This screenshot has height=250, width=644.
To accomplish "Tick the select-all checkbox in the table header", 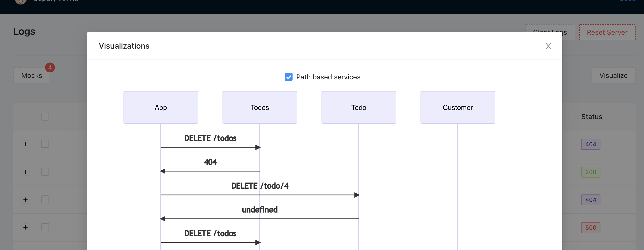I will point(45,117).
